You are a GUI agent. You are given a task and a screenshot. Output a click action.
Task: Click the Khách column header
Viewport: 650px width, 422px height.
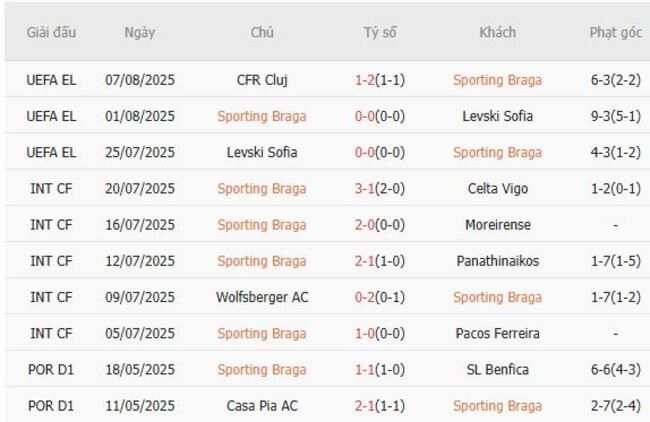[x=497, y=32]
